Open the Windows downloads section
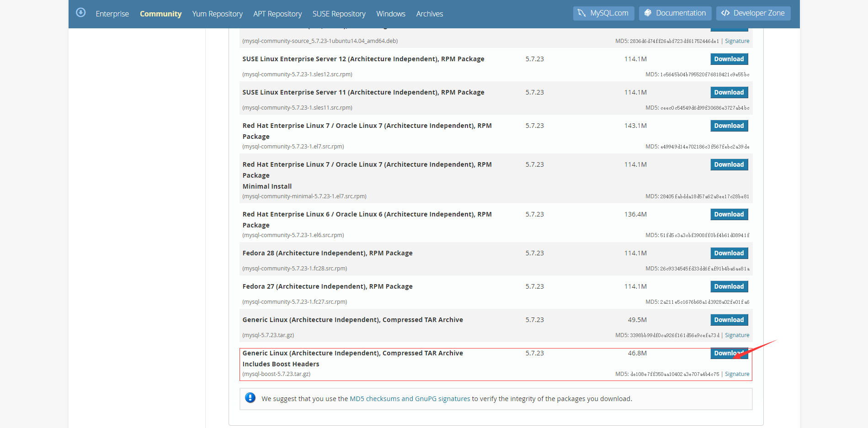 390,14
